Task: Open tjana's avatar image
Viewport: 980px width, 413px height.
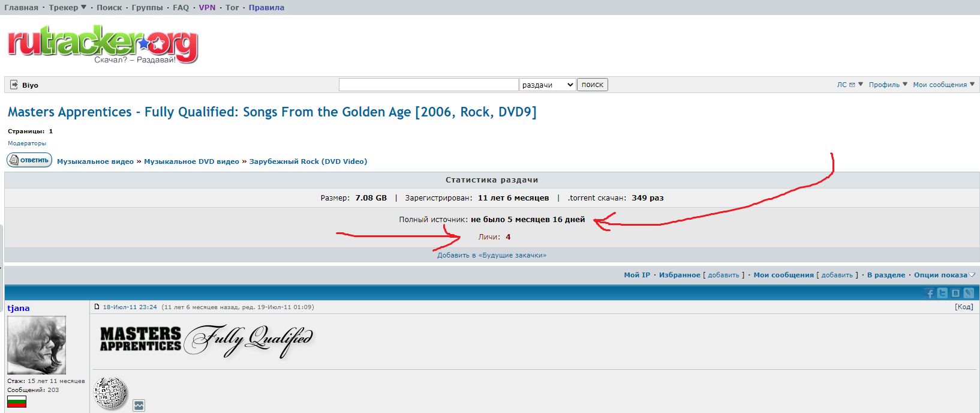Action: [37, 345]
